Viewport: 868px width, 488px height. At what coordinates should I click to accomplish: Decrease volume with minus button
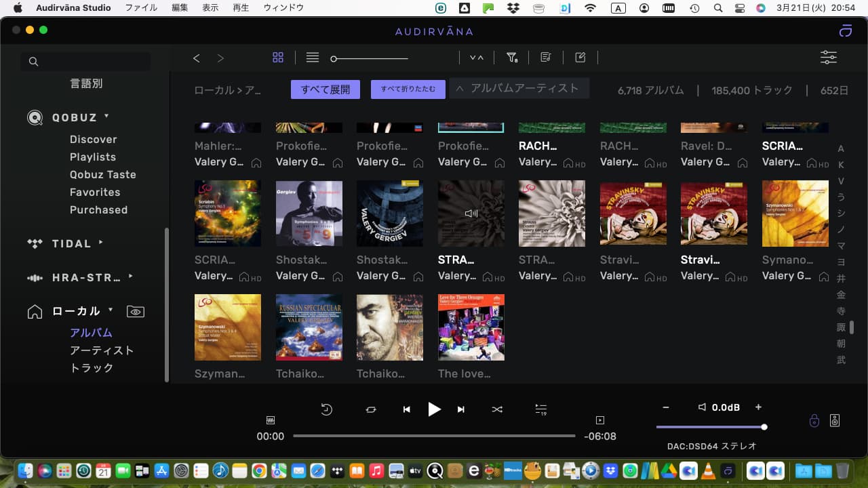tap(666, 407)
